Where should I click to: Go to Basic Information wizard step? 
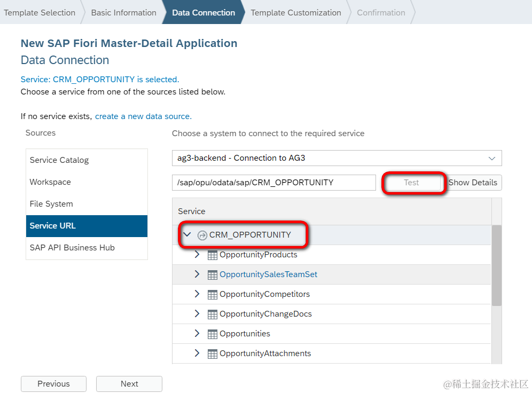123,12
